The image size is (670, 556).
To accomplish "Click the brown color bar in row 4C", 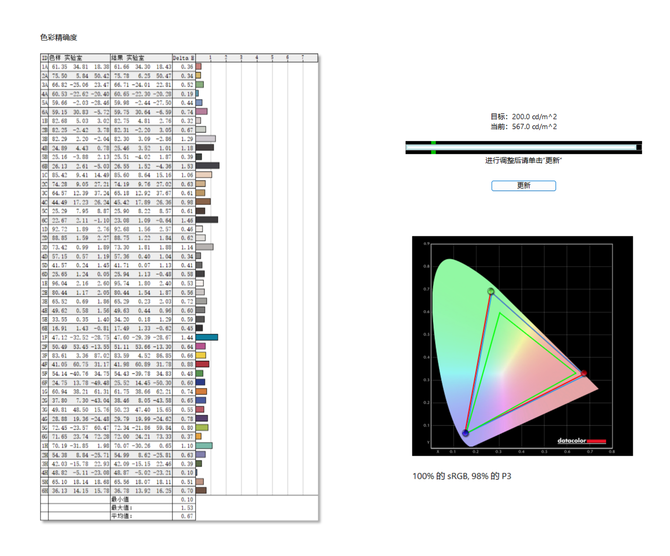I will coord(203,202).
